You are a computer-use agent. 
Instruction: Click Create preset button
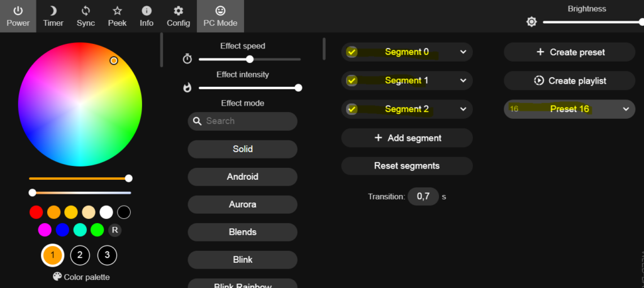570,52
